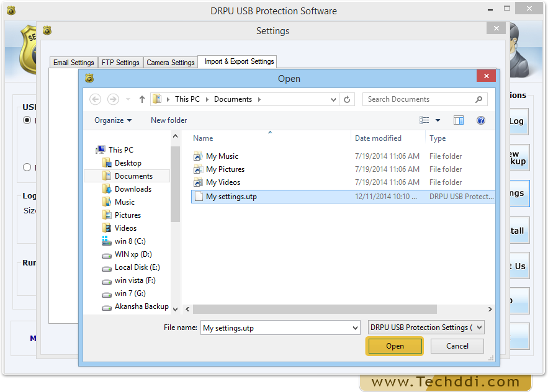Select the first USB radio button in main window
The height and width of the screenshot is (392, 548).
pyautogui.click(x=27, y=120)
